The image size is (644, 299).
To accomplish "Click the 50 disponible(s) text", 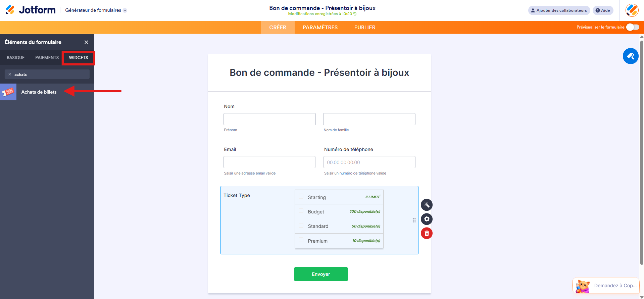I will [x=366, y=226].
